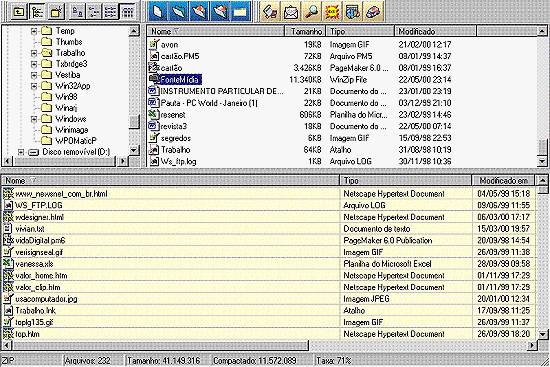Sort archive list by Tipo header

(406, 180)
